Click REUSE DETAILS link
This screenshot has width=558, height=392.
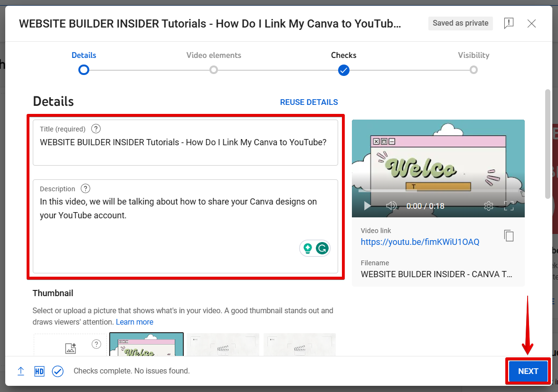[x=309, y=102]
